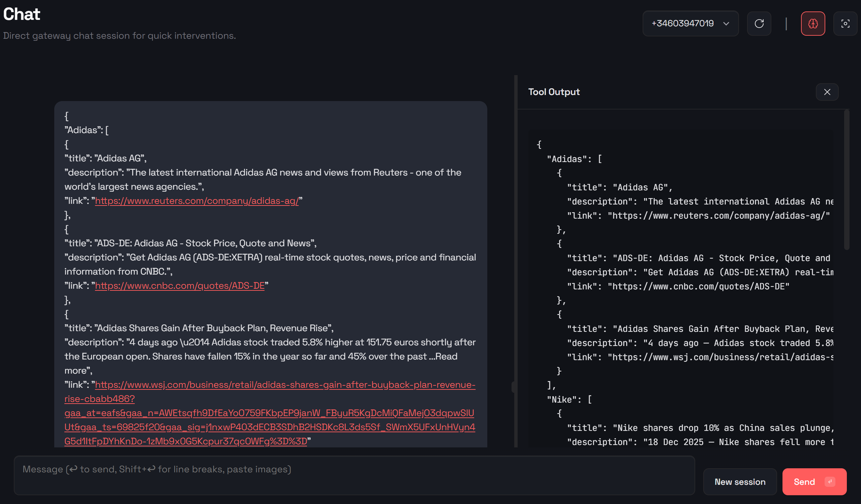Click the screen focus capture icon
Image resolution: width=861 pixels, height=504 pixels.
click(x=845, y=23)
